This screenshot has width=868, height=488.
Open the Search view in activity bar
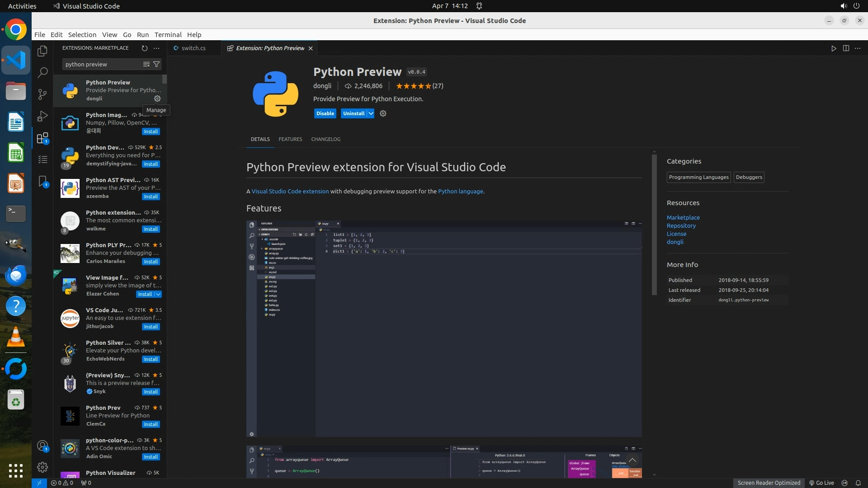point(42,72)
